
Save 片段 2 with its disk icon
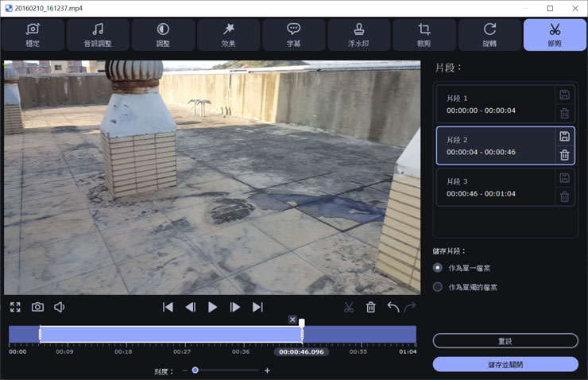click(564, 136)
